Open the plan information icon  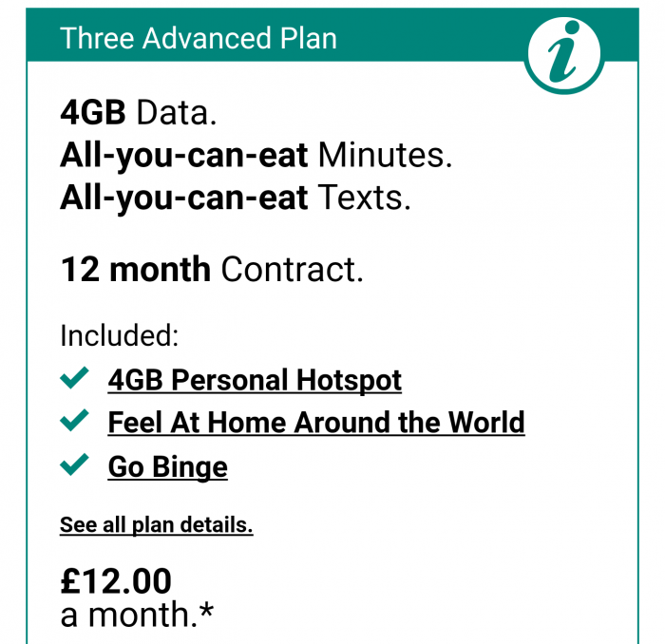pyautogui.click(x=564, y=54)
